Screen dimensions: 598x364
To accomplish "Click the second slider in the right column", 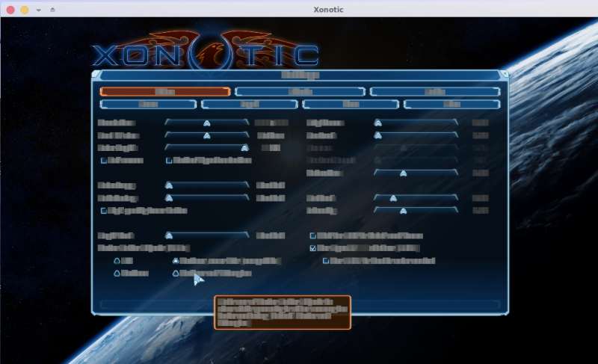I will point(416,135).
